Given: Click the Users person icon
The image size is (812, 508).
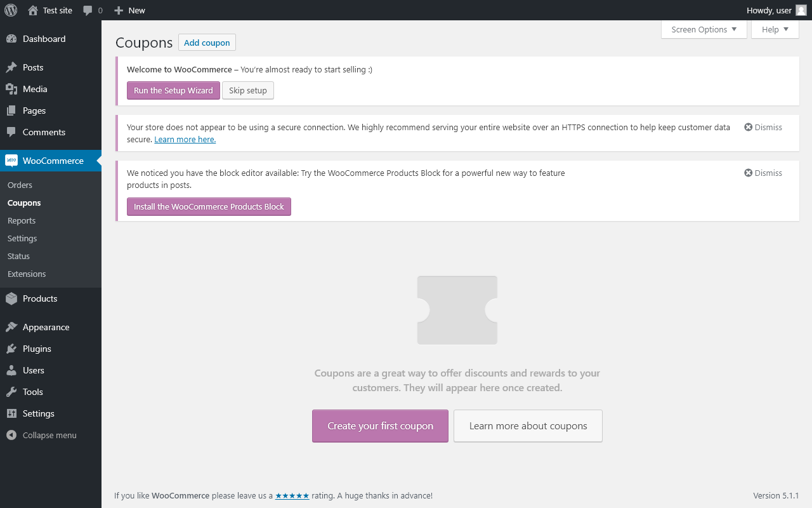Looking at the screenshot, I should (x=11, y=370).
